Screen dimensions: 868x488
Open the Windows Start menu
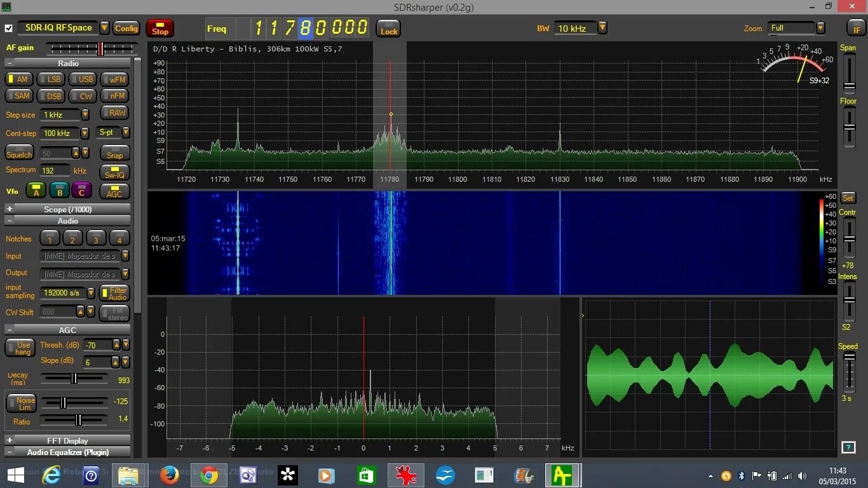(x=15, y=475)
